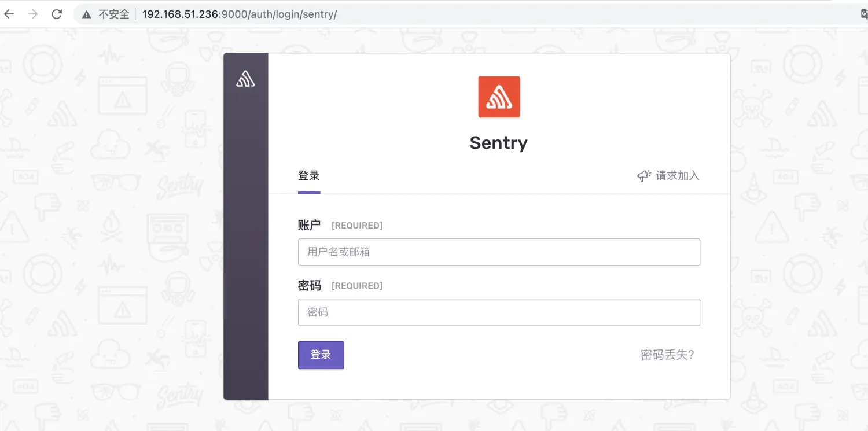This screenshot has width=868, height=431.
Task: Select the 登录 tab
Action: pyautogui.click(x=309, y=176)
